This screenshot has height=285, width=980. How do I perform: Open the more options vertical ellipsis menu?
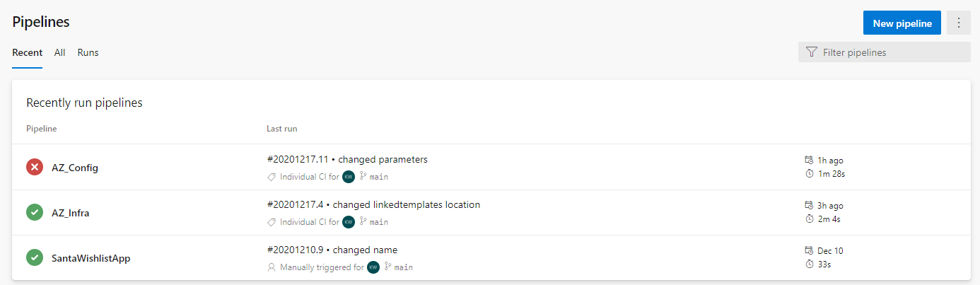click(x=959, y=23)
